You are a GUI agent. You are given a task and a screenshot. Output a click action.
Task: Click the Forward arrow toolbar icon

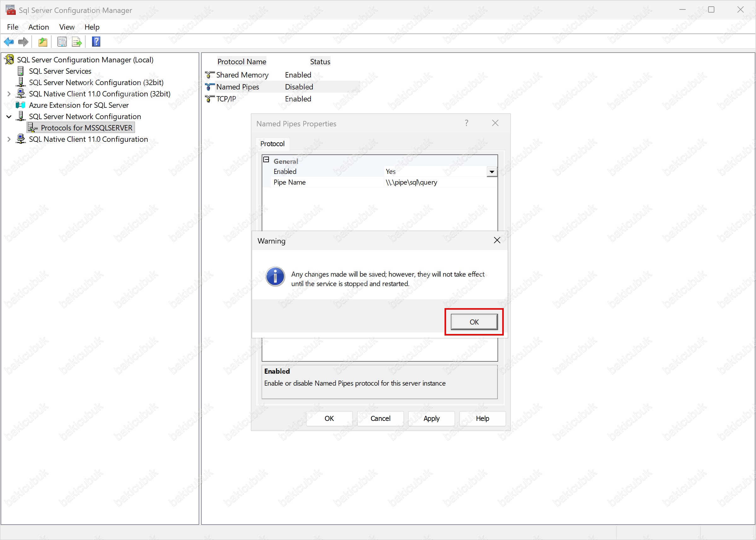(23, 42)
